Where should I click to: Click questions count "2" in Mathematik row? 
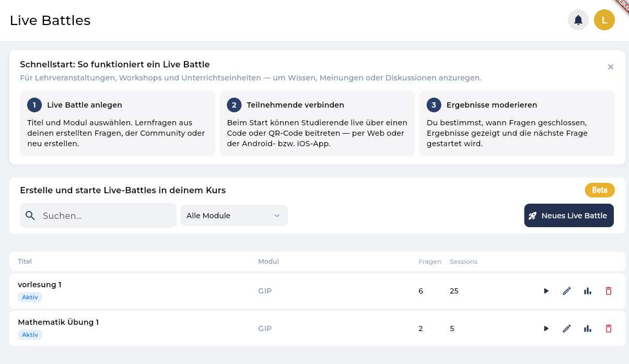[421, 328]
